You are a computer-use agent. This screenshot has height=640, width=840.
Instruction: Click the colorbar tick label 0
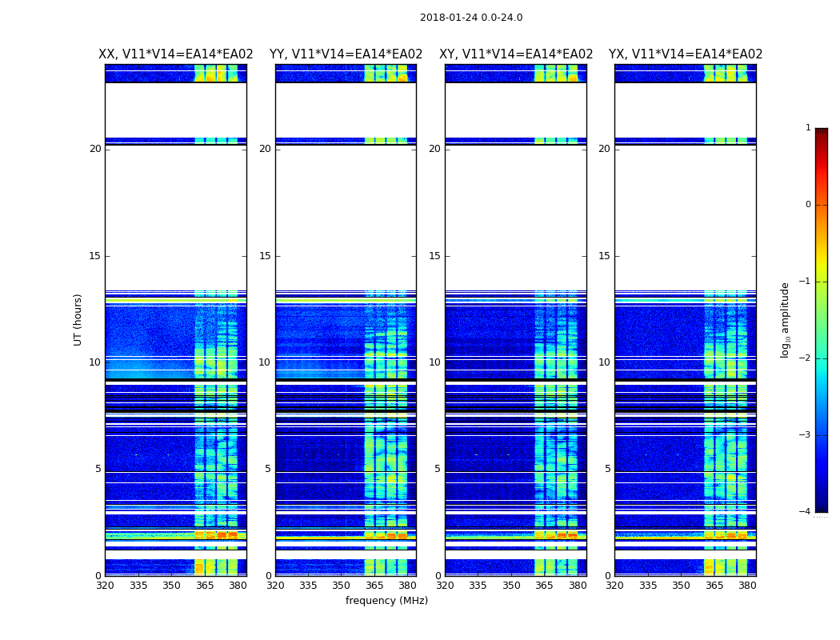808,205
